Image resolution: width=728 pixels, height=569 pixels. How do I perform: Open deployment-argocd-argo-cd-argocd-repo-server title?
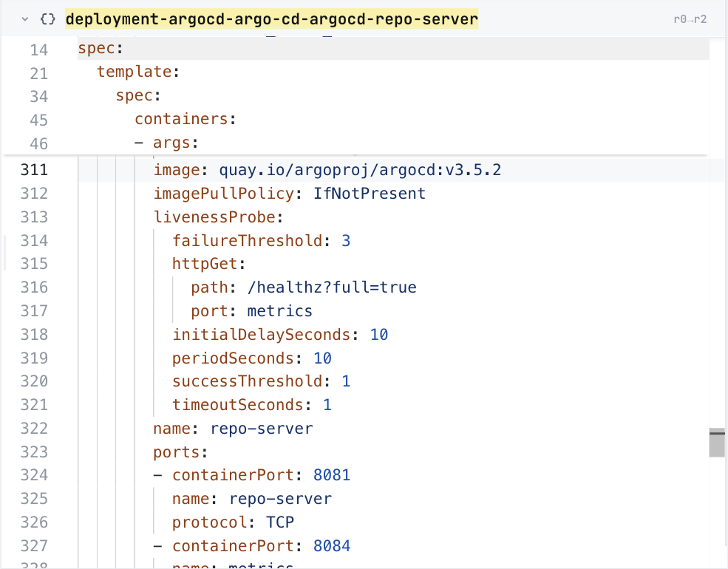(x=271, y=19)
